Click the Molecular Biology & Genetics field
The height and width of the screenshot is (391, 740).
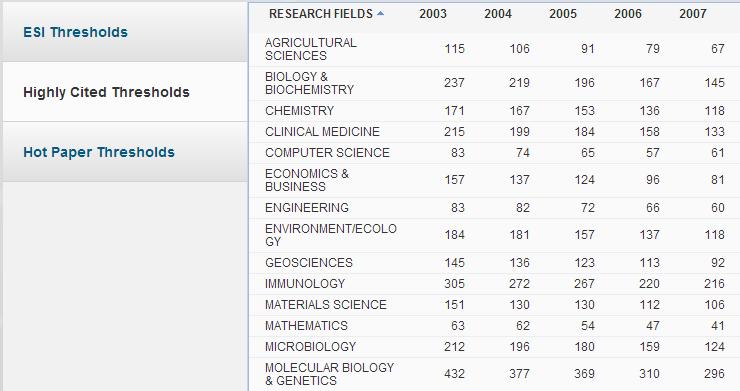[x=329, y=374]
